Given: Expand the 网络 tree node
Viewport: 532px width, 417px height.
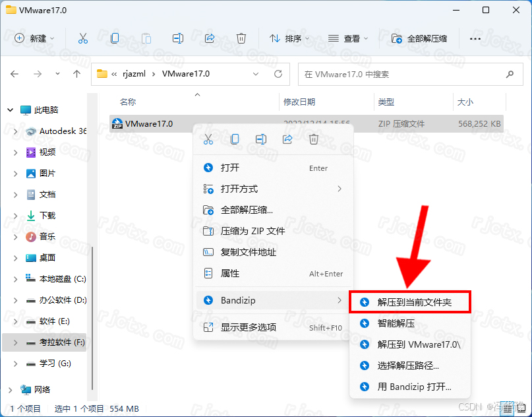Looking at the screenshot, I should point(10,389).
